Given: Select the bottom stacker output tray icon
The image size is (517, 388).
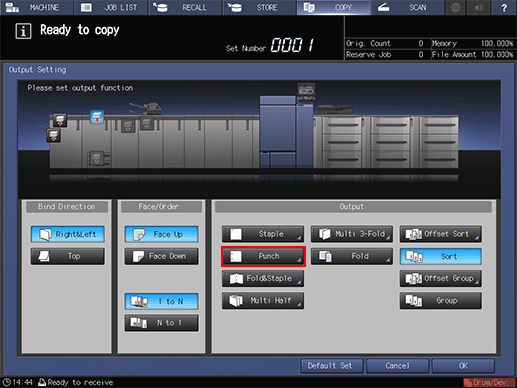Looking at the screenshot, I should coord(96,158).
